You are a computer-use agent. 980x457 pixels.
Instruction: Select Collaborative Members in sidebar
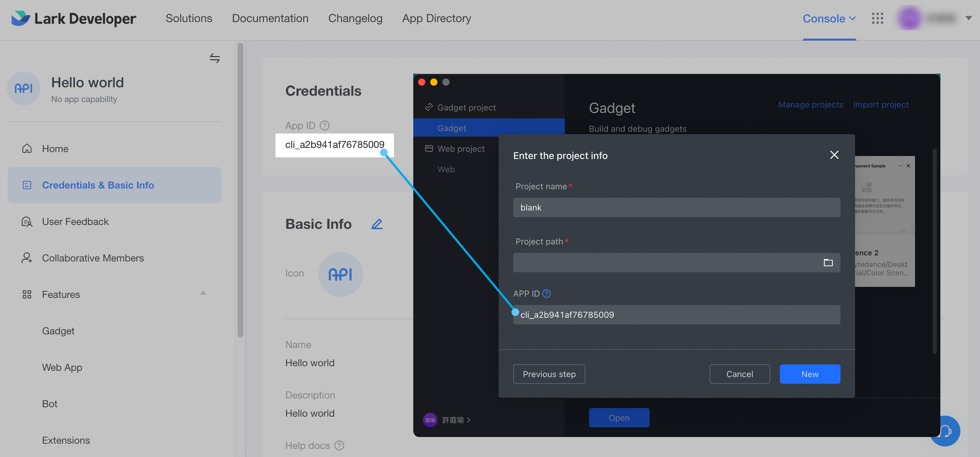93,258
